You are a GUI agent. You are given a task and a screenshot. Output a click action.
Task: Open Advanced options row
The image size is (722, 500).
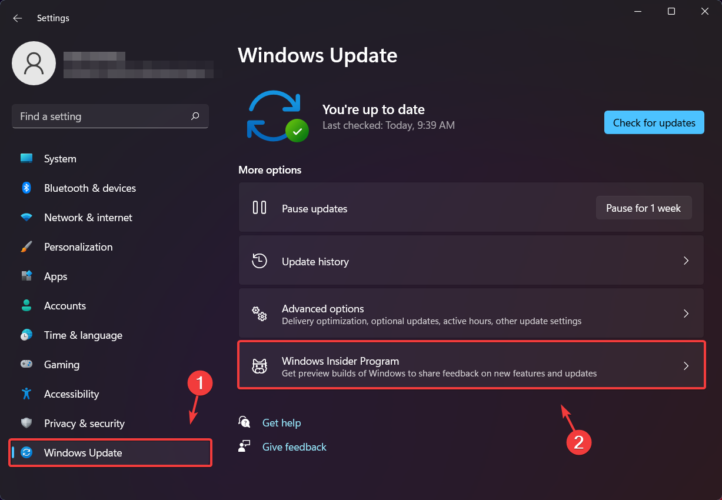(x=471, y=314)
